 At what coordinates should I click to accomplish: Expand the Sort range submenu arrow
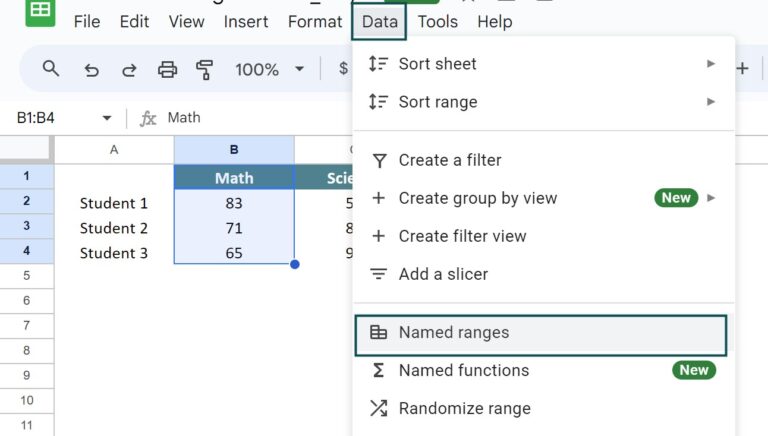click(x=711, y=102)
